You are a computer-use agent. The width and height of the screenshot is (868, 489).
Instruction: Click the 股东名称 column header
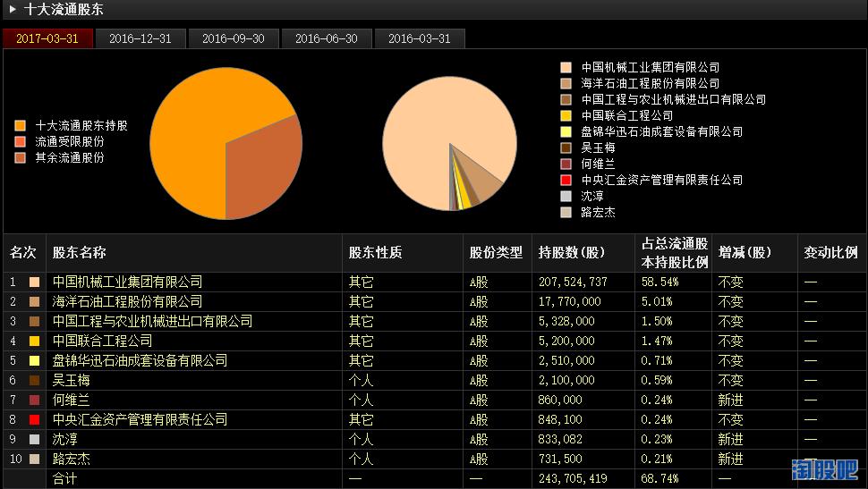[79, 253]
